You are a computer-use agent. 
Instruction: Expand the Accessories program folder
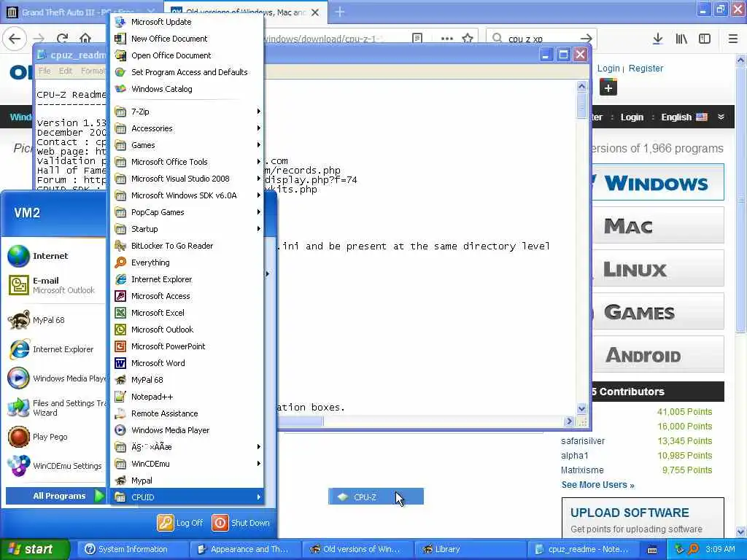coord(187,128)
